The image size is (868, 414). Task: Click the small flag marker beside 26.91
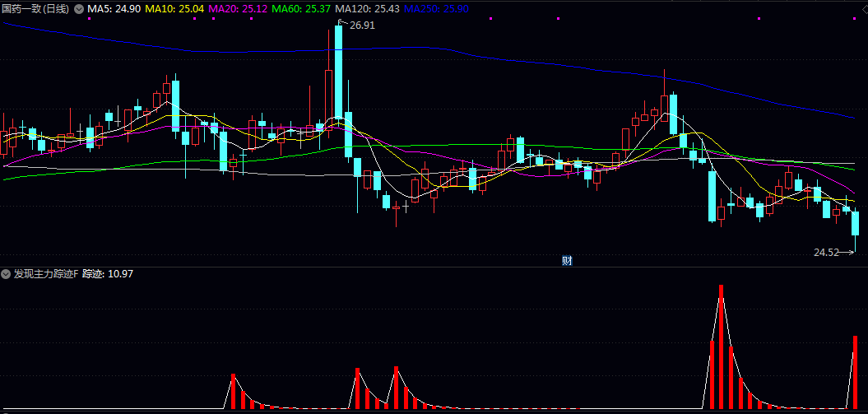[x=342, y=22]
